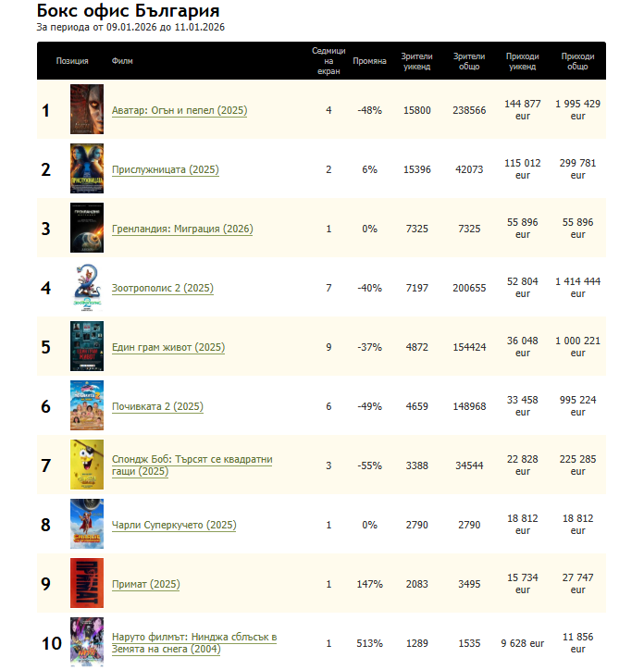Open the Аватар: Огън и пепел (2025) link
This screenshot has height=670, width=644.
(180, 111)
